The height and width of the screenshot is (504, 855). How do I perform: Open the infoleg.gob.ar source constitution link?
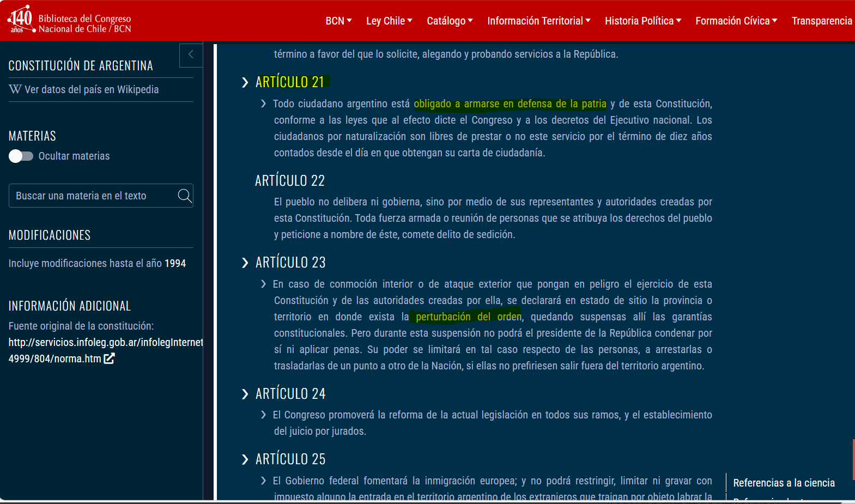[x=106, y=350]
